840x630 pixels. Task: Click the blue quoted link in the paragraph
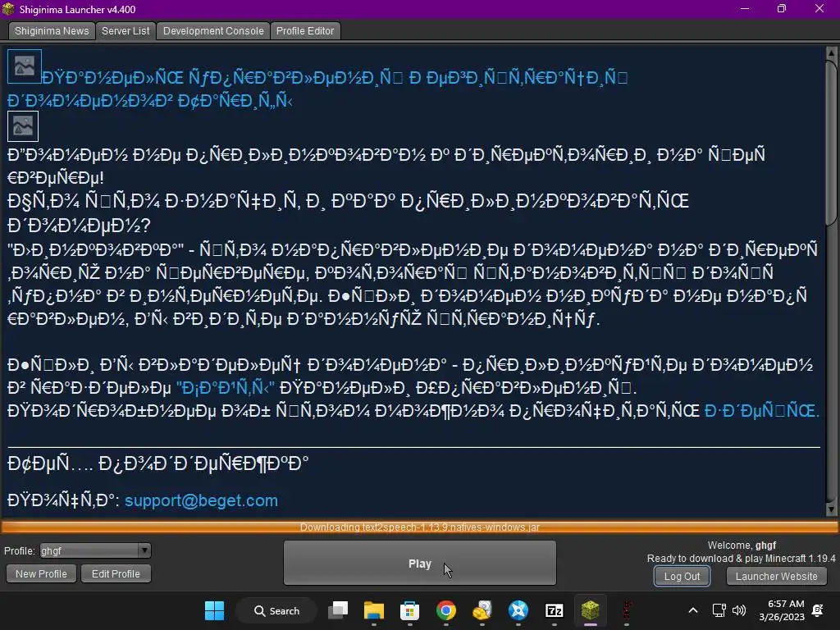[x=226, y=387]
